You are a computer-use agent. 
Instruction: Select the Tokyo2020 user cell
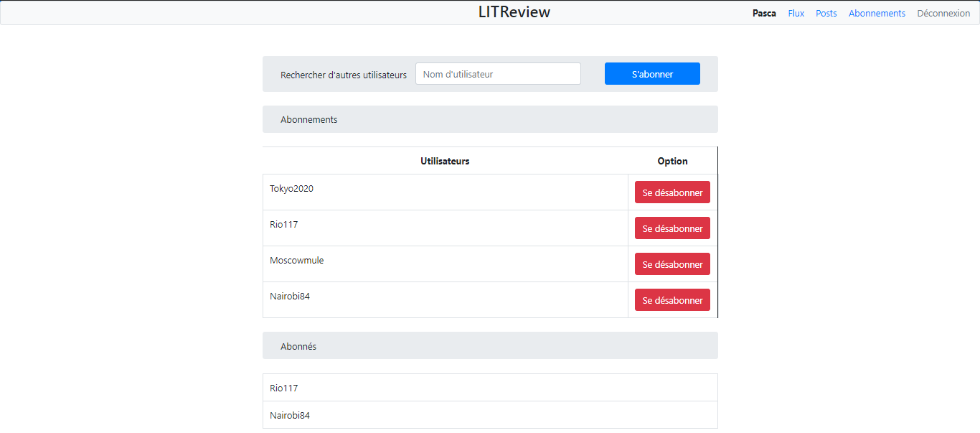(445, 192)
